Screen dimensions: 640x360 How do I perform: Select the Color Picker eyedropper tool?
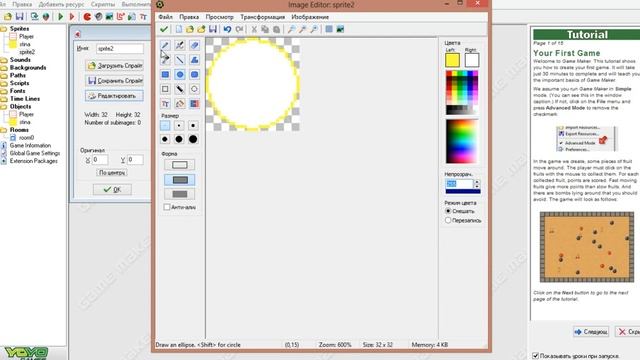(x=165, y=60)
